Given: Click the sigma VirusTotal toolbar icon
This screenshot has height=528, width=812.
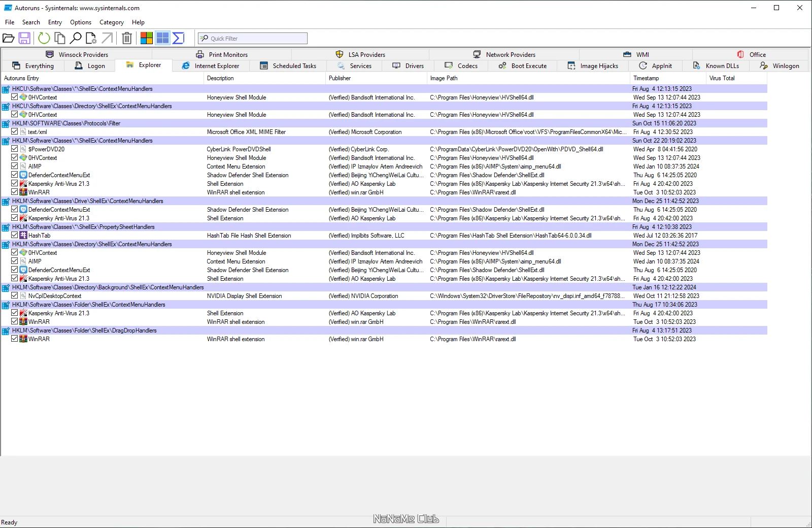Looking at the screenshot, I should [178, 38].
